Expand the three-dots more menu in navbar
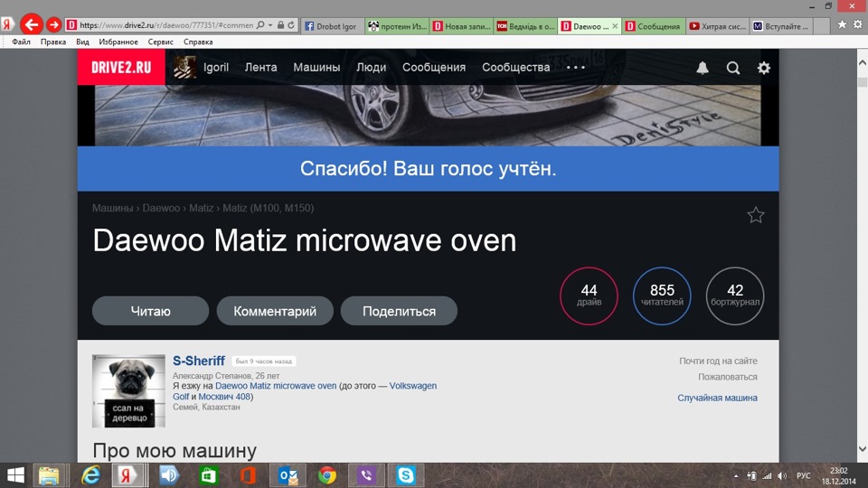868x488 pixels. (x=576, y=68)
